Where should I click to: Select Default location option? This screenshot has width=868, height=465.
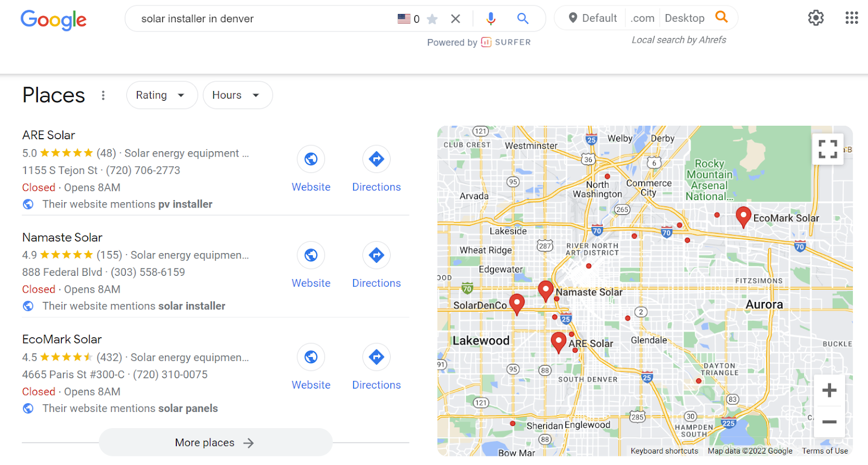[592, 18]
